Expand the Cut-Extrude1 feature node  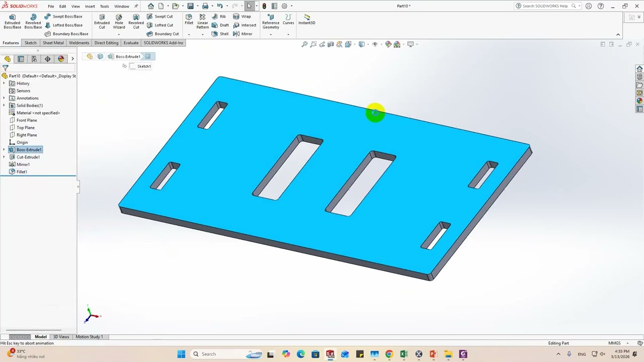[4, 157]
